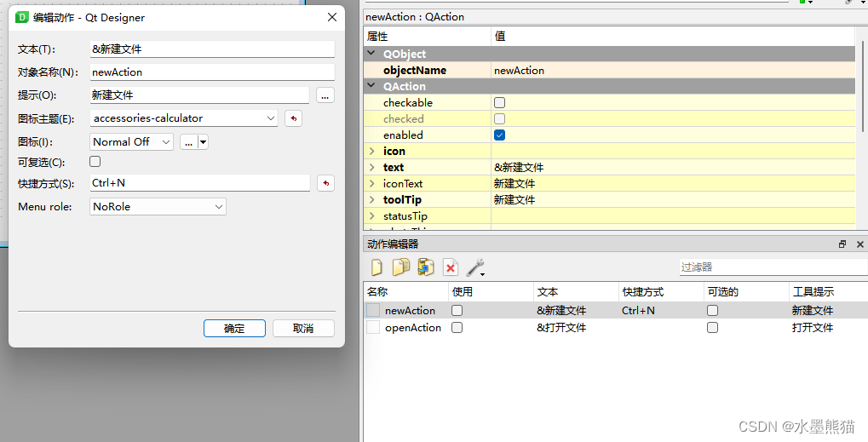Screen dimensions: 868x442
Task: Click the ... button next to 提示 field
Action: pos(325,95)
